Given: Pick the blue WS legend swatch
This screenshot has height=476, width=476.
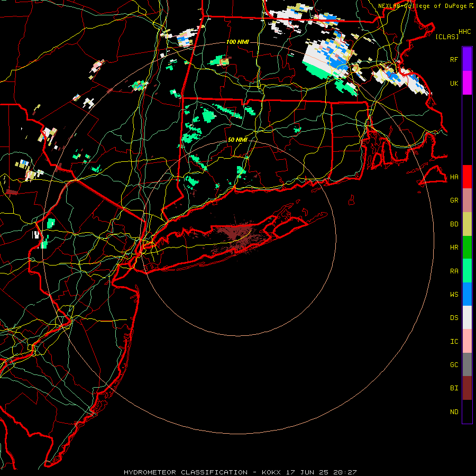Looking at the screenshot, I should tap(467, 294).
